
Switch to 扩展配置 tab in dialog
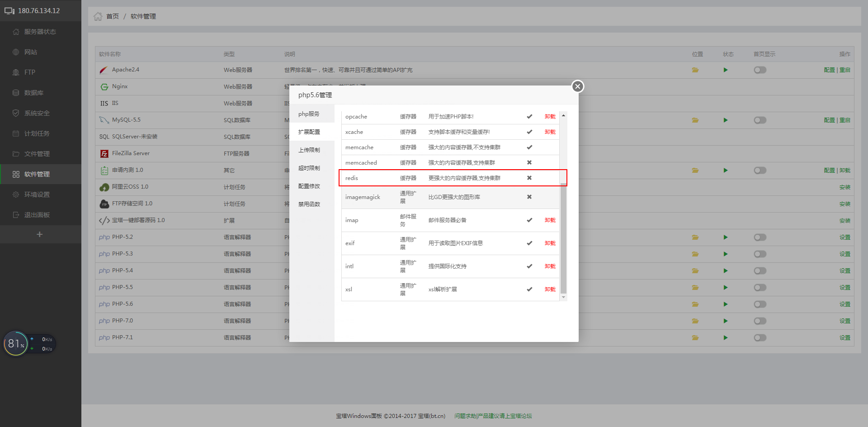(312, 132)
